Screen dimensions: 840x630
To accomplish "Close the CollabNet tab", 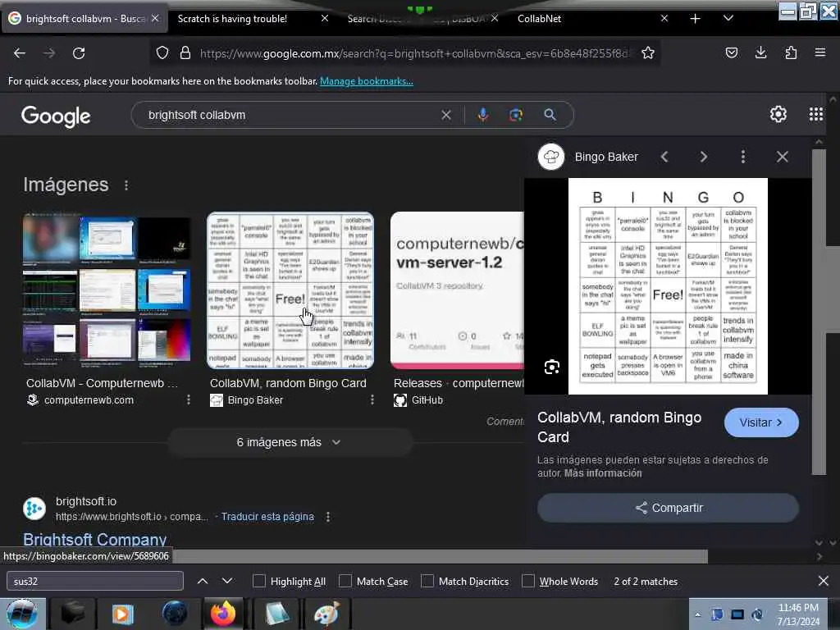I will click(664, 18).
